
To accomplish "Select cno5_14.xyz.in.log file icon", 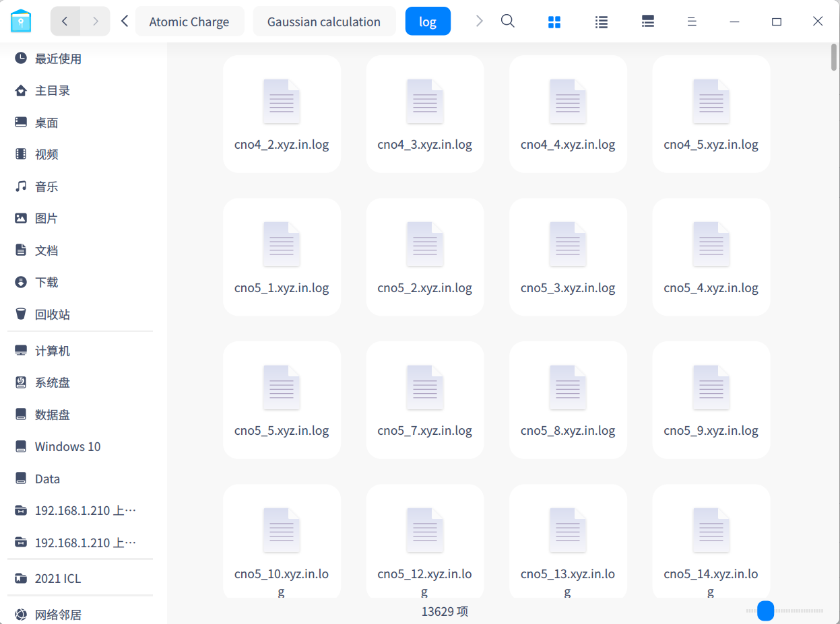I will pos(711,530).
